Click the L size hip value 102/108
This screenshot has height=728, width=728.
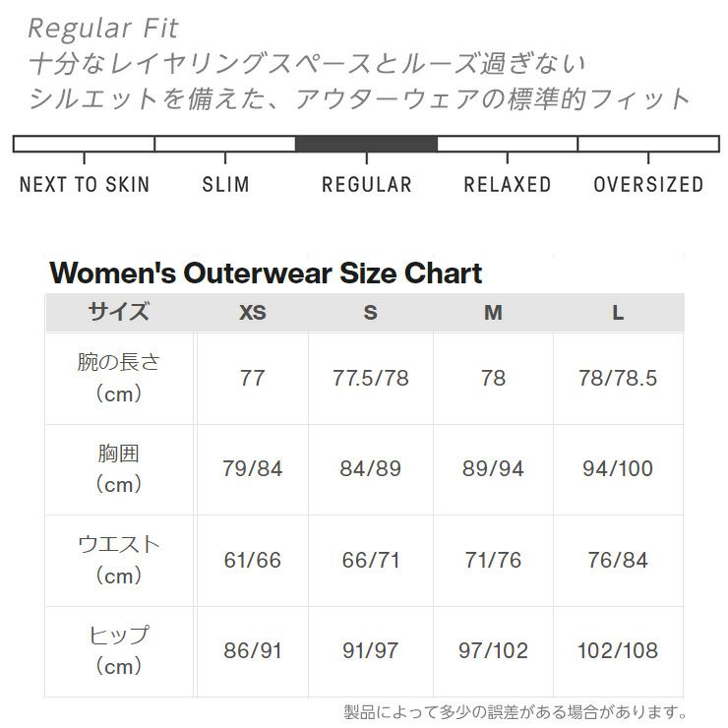618,650
